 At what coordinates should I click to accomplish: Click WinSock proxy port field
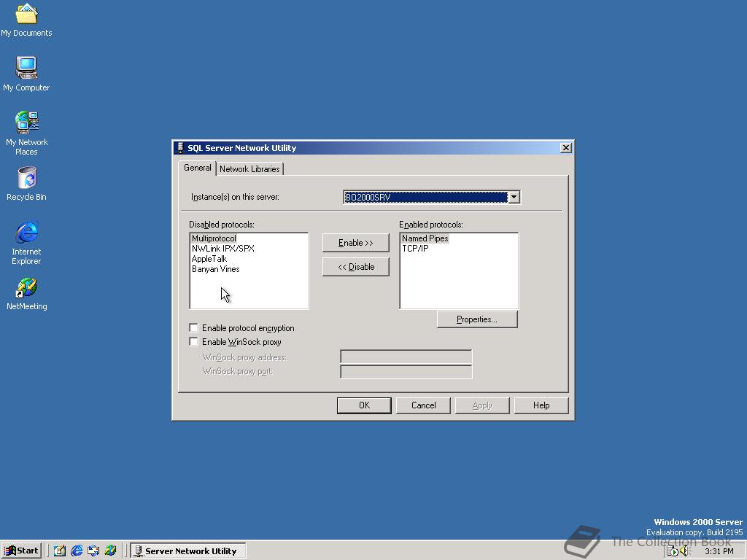point(406,371)
